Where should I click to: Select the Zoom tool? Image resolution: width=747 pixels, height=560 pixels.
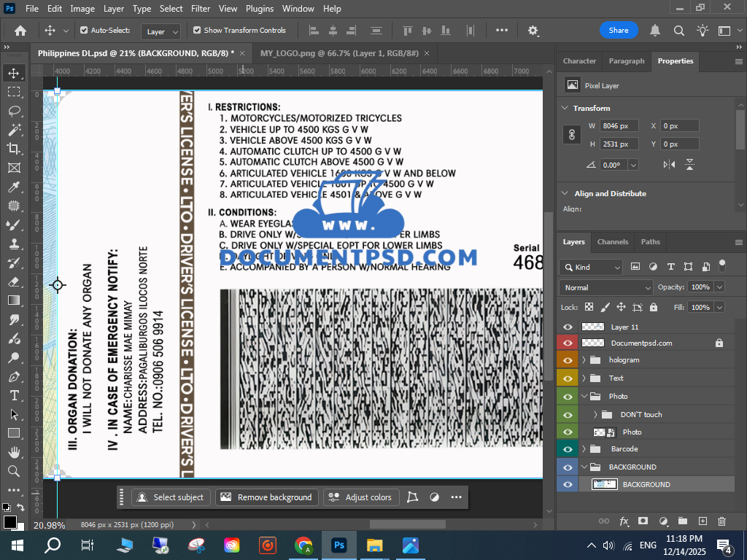point(14,471)
